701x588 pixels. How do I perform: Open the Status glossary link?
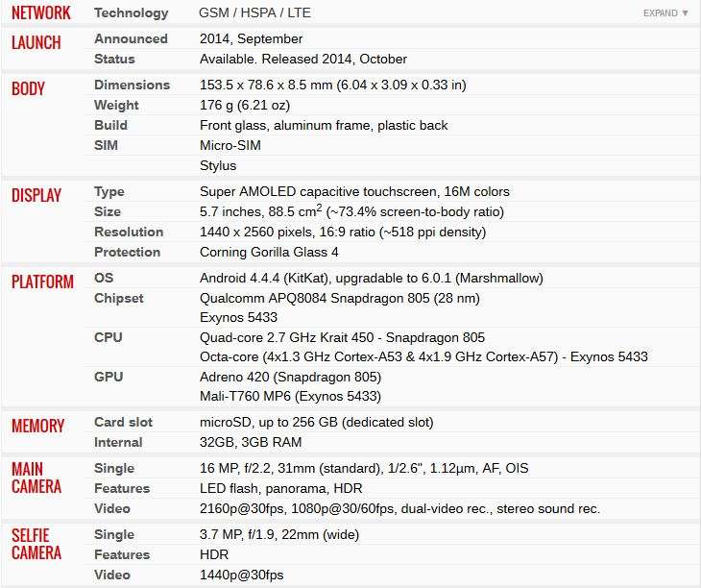coord(114,59)
